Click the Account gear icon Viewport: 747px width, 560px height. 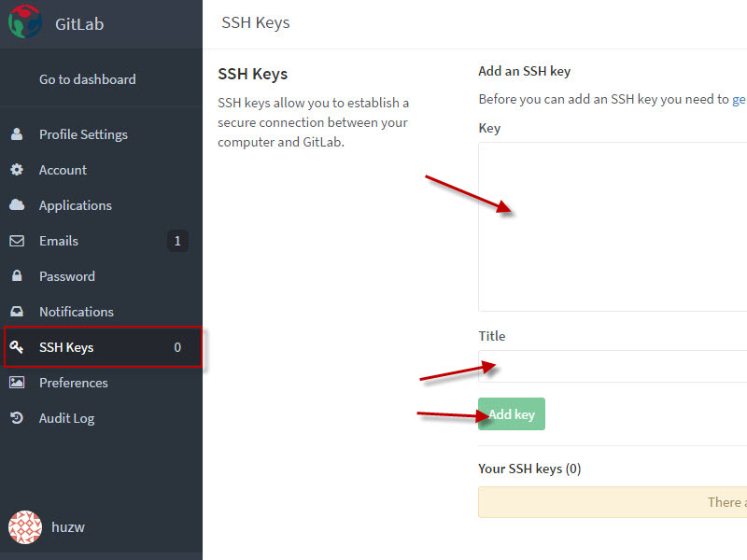(17, 170)
